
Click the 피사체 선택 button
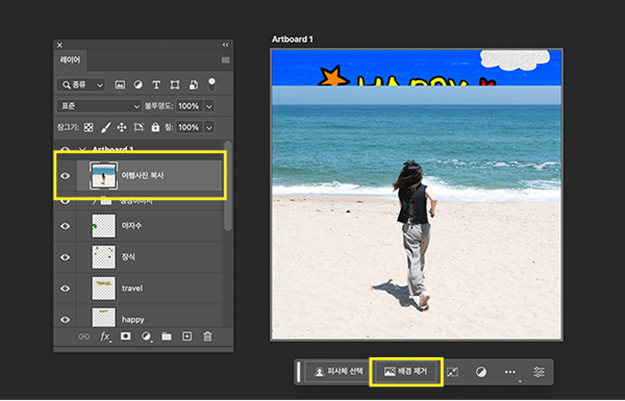(336, 372)
